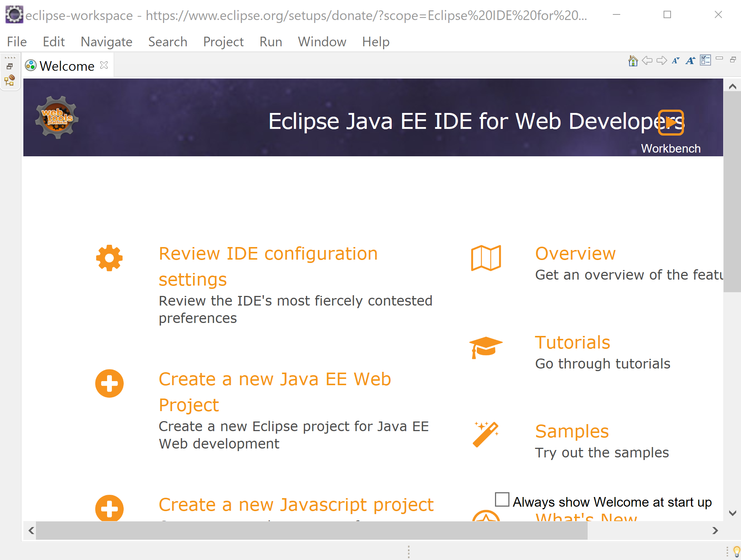
Task: Click the Restore icon in left trim
Action: [10, 66]
